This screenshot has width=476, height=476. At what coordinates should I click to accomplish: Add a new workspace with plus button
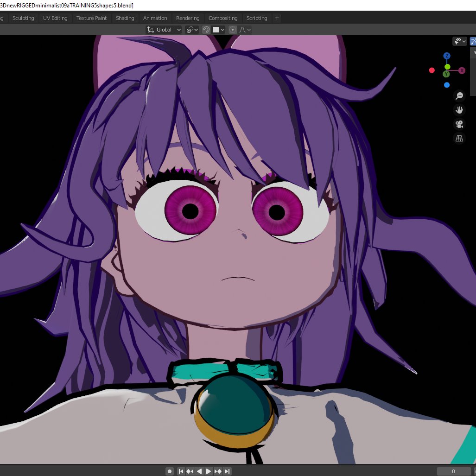coord(277,18)
